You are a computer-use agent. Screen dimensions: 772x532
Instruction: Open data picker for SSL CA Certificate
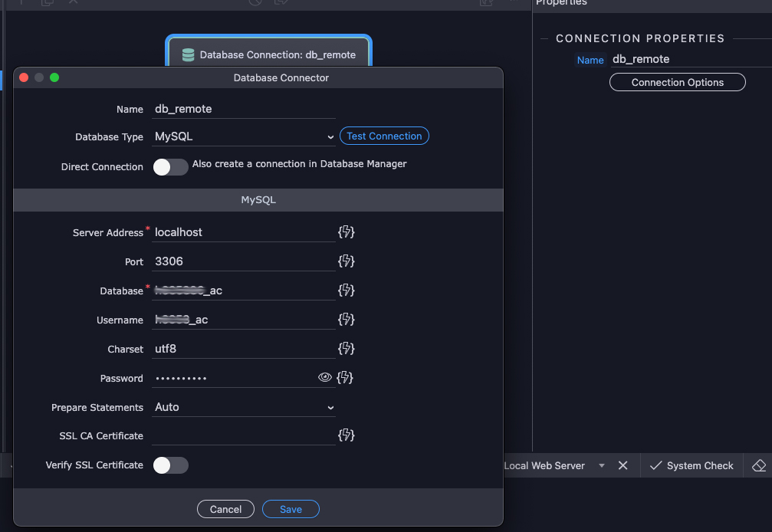click(346, 435)
